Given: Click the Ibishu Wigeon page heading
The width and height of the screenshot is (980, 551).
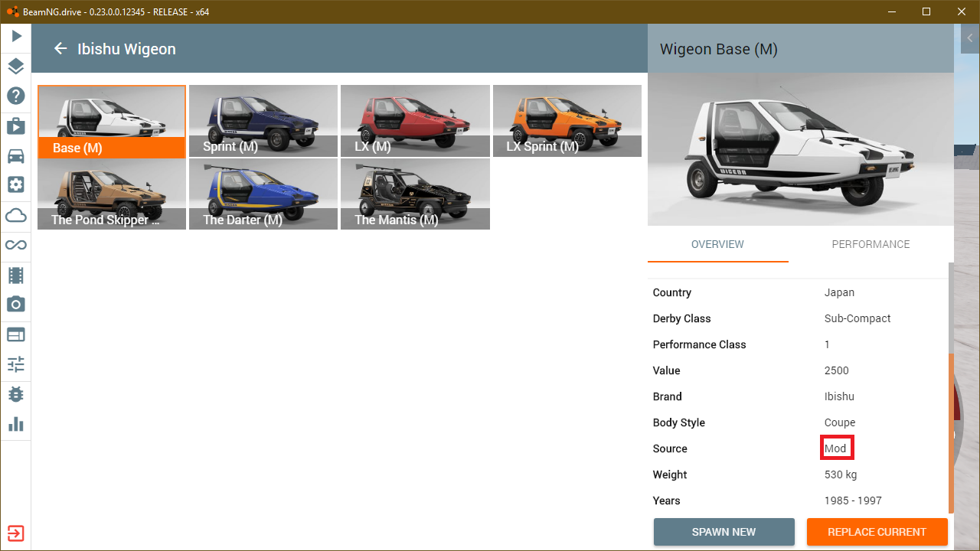Looking at the screenshot, I should point(126,49).
